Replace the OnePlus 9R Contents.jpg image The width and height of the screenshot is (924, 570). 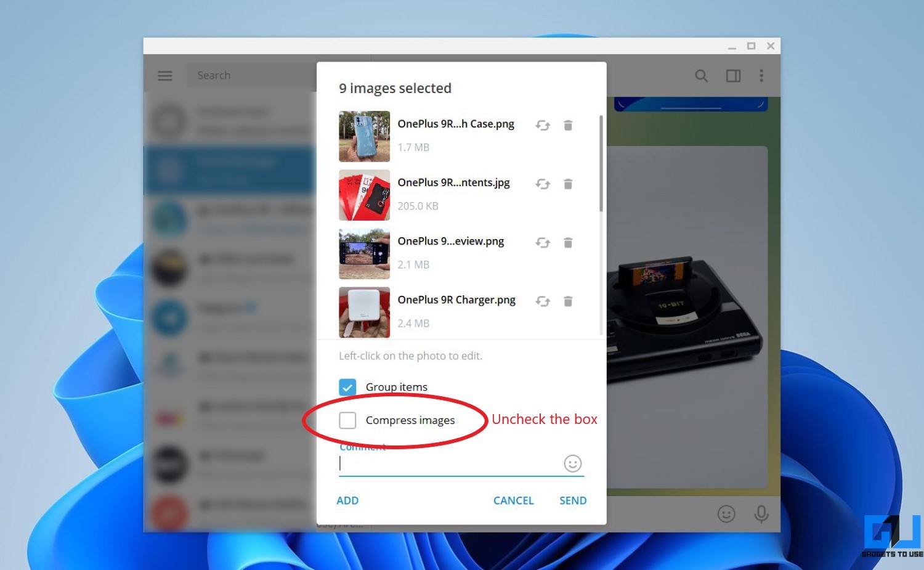click(543, 184)
